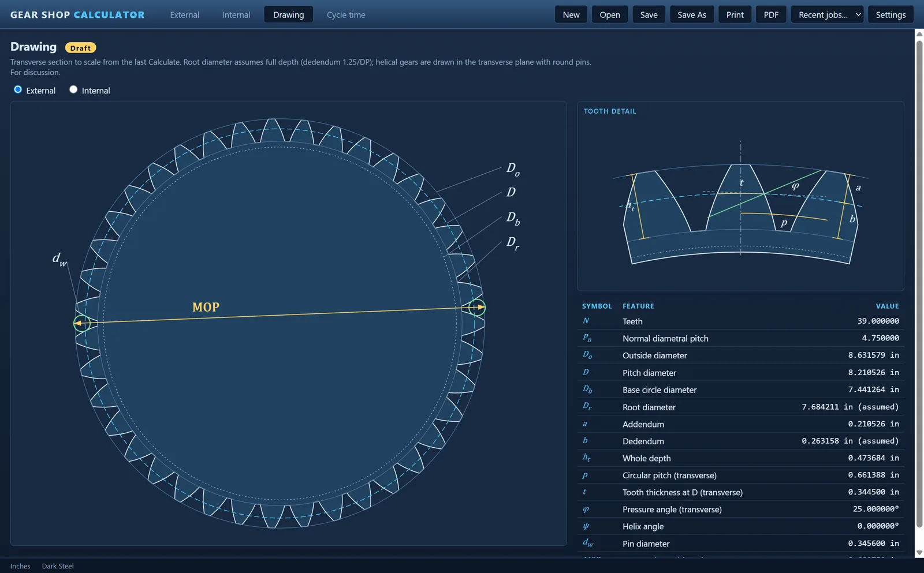The height and width of the screenshot is (573, 924).
Task: Click the Pressure angle (transverse) row
Action: click(741, 509)
